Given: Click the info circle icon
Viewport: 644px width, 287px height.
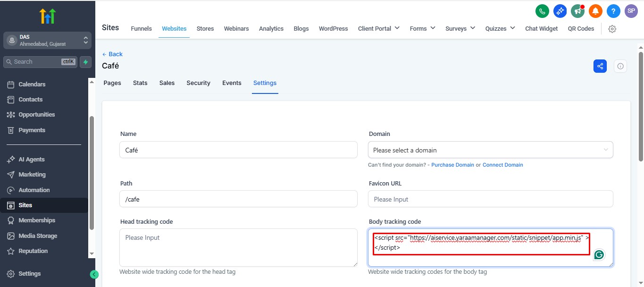Looking at the screenshot, I should [620, 66].
